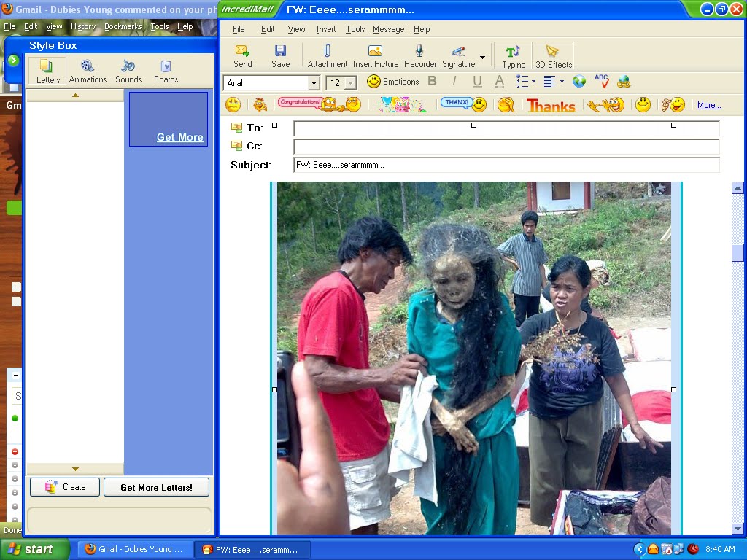Click into the Cc field
The height and width of the screenshot is (560, 747).
click(506, 147)
